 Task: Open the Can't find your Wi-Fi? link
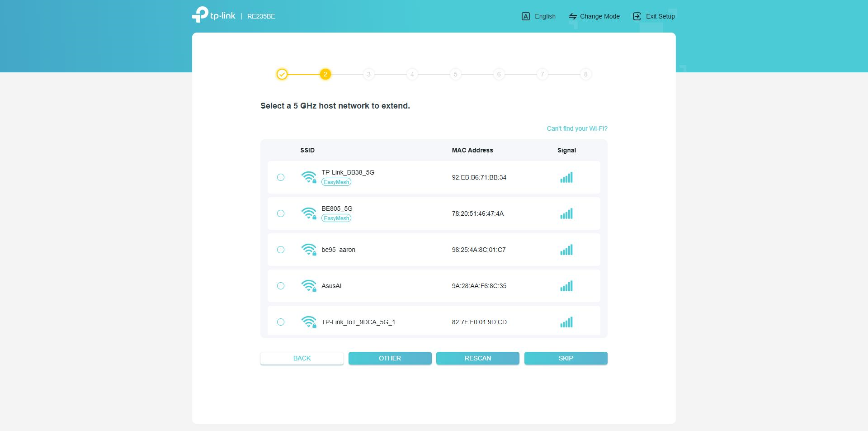tap(577, 128)
